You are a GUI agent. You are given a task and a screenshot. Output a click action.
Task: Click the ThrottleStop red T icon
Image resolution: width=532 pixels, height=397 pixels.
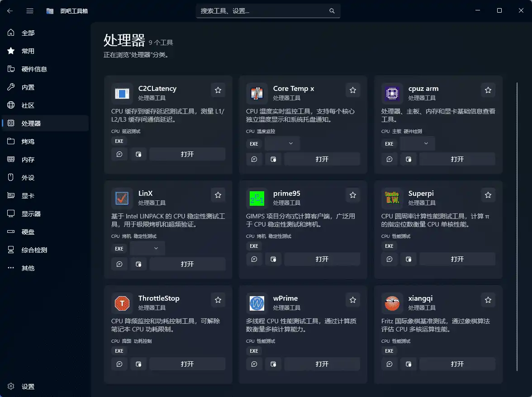122,303
